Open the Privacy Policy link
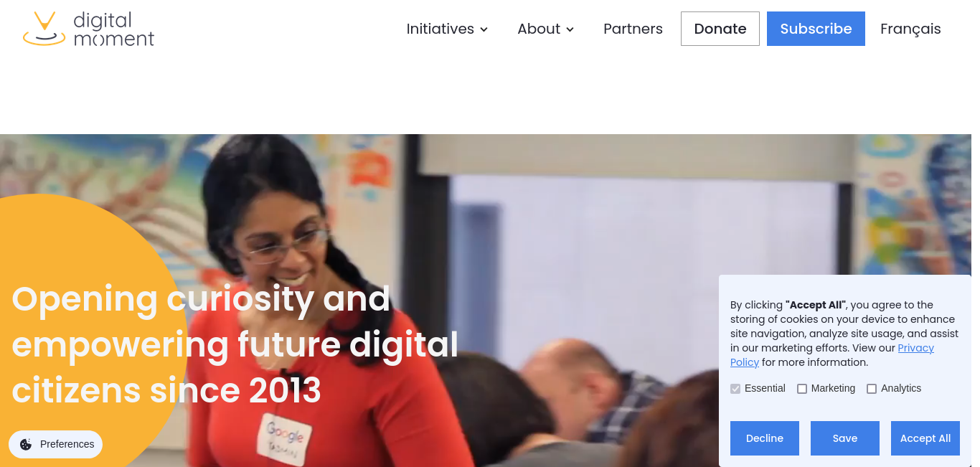 pos(832,355)
